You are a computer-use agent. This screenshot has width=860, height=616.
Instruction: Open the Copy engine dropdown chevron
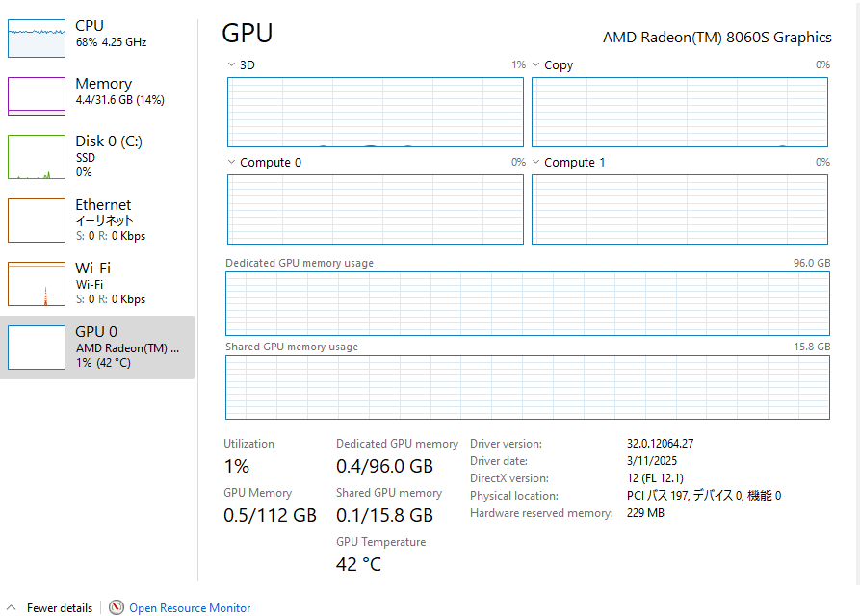pyautogui.click(x=535, y=64)
